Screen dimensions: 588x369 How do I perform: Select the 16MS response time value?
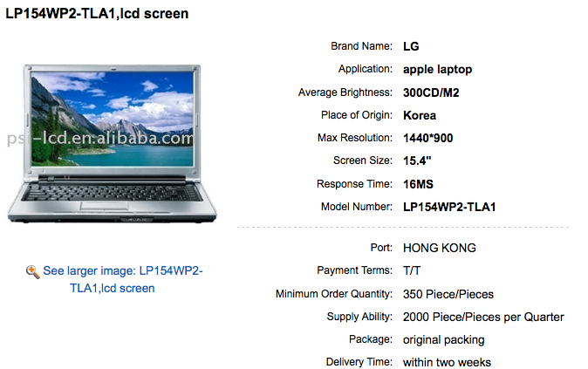click(418, 184)
